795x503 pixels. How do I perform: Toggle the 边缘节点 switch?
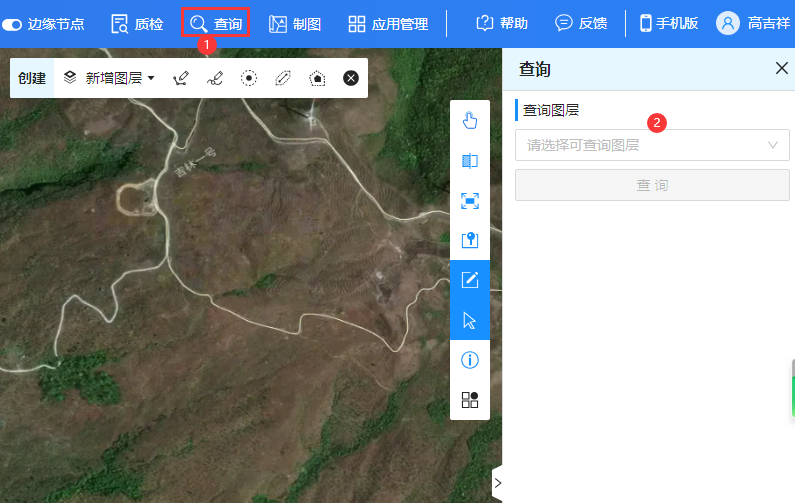12,24
